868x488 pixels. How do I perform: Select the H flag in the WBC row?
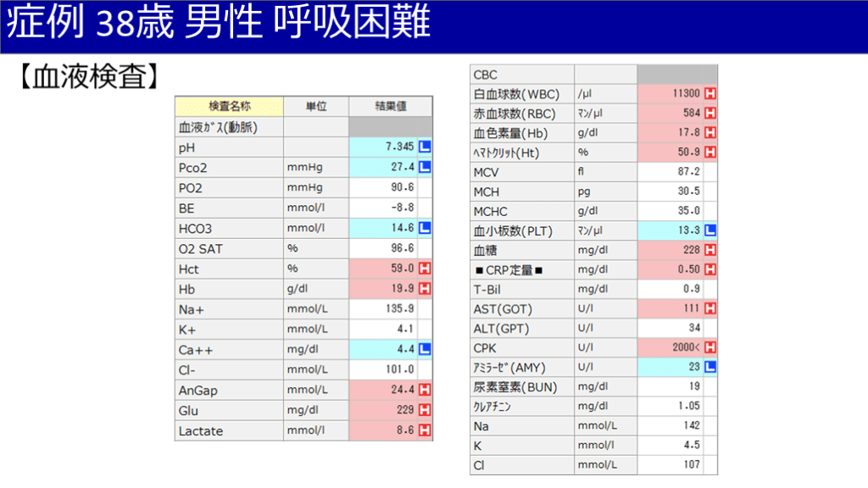pos(710,93)
